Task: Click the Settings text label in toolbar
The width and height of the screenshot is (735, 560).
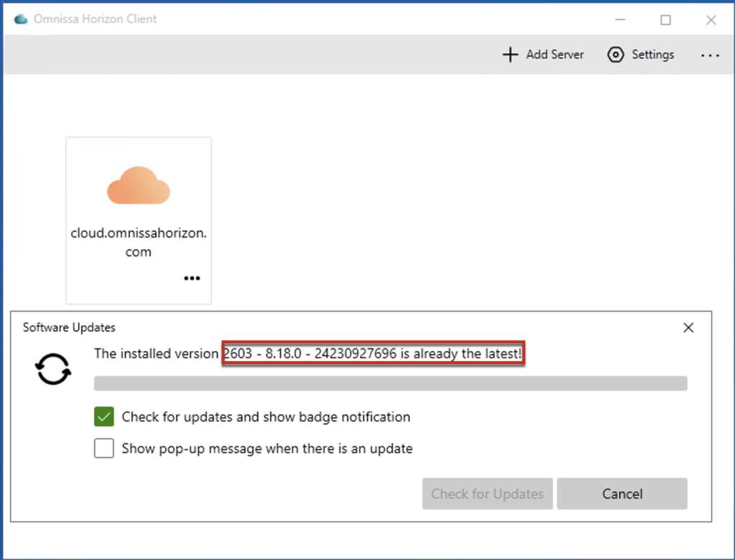Action: 652,55
